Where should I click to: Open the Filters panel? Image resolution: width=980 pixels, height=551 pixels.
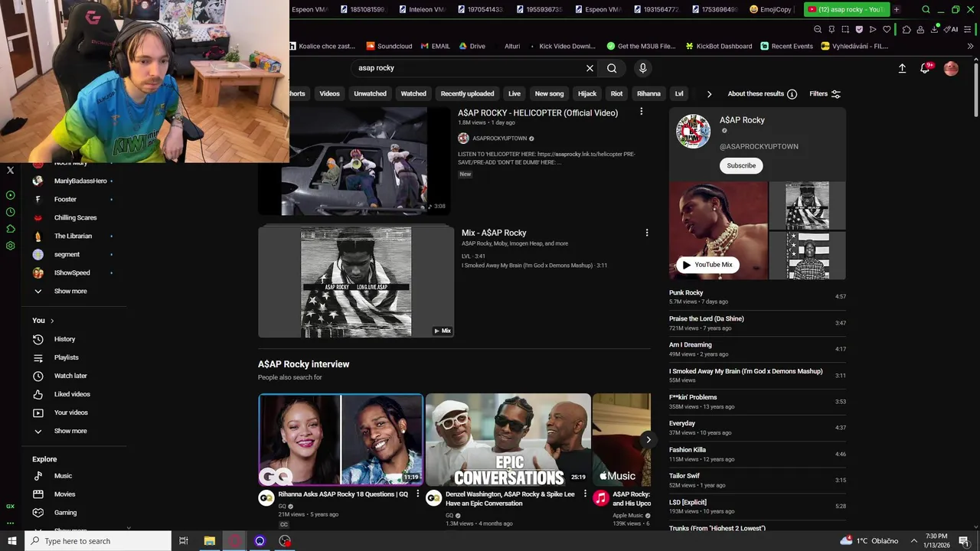point(825,94)
